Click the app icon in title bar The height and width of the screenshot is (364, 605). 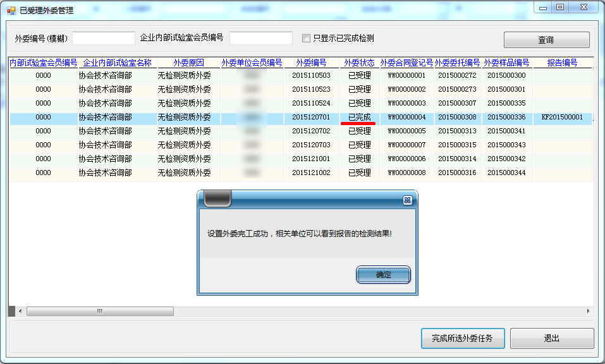[11, 11]
